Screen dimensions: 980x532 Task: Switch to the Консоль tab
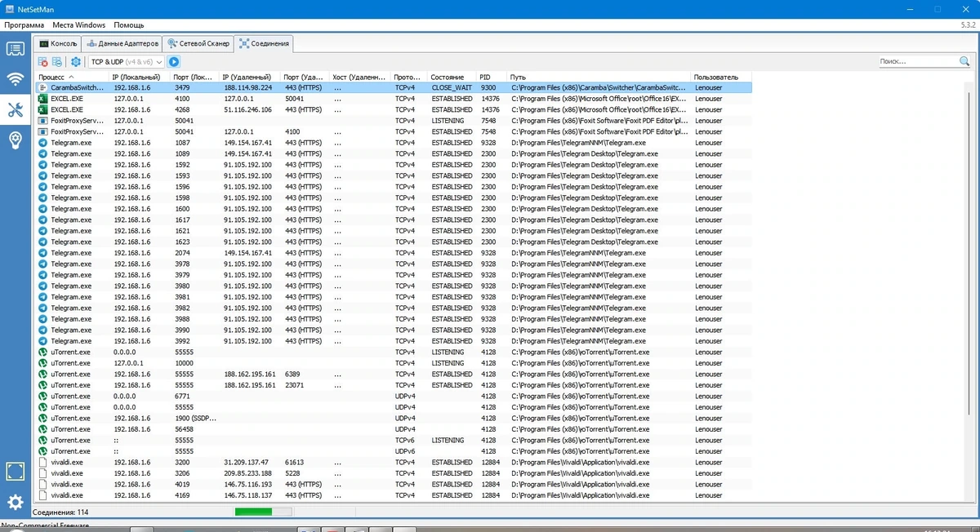pos(58,43)
